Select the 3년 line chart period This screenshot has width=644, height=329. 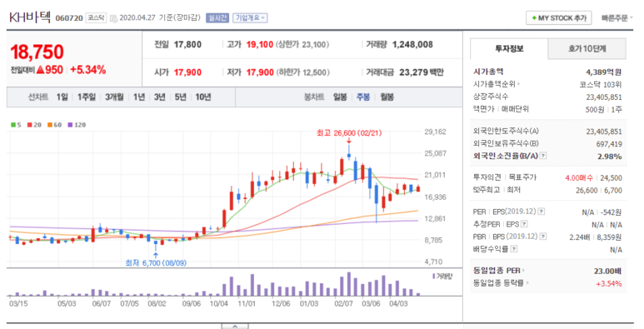click(159, 97)
